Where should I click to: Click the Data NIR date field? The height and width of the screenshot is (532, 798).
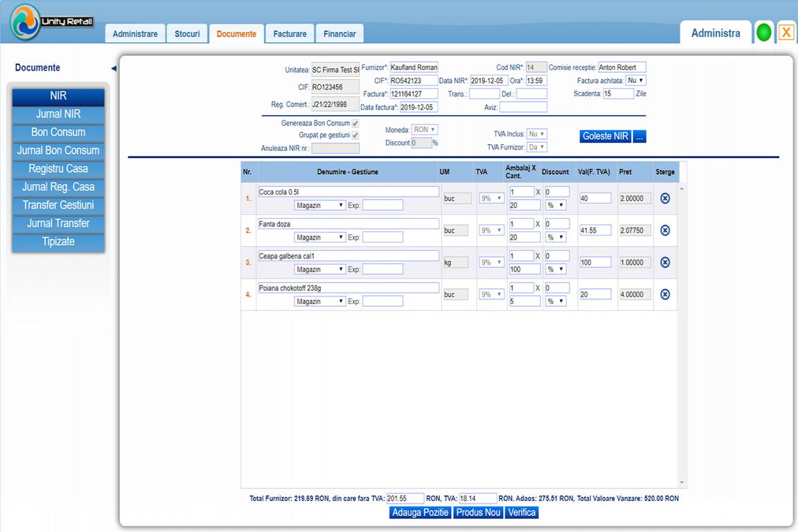pyautogui.click(x=488, y=80)
